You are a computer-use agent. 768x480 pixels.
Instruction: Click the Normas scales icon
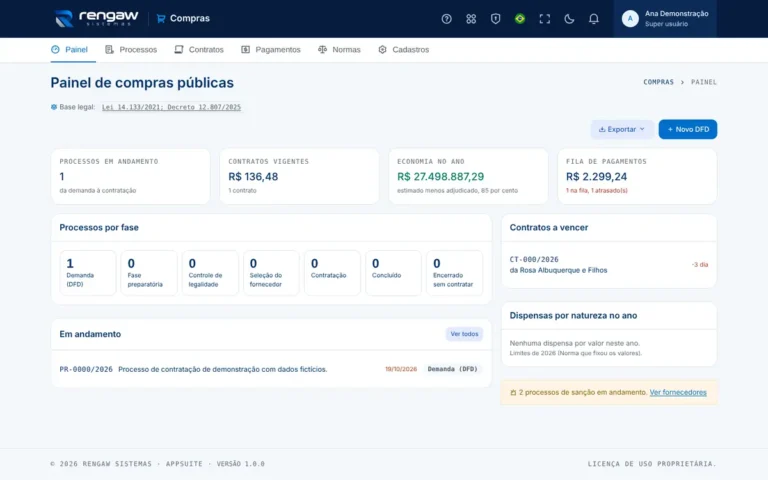322,49
